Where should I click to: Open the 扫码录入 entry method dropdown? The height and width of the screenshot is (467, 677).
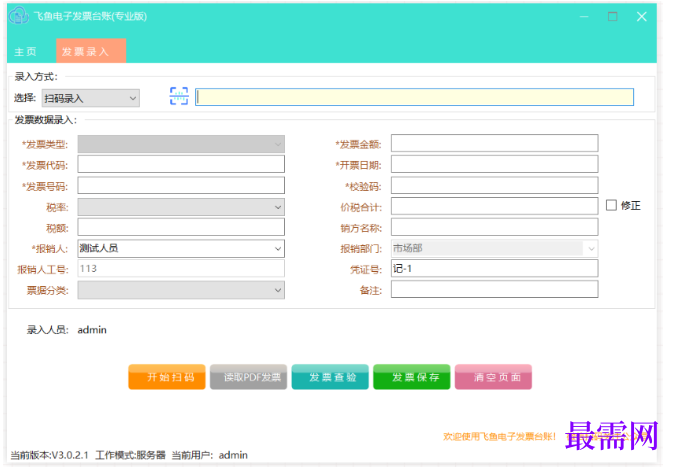click(91, 98)
